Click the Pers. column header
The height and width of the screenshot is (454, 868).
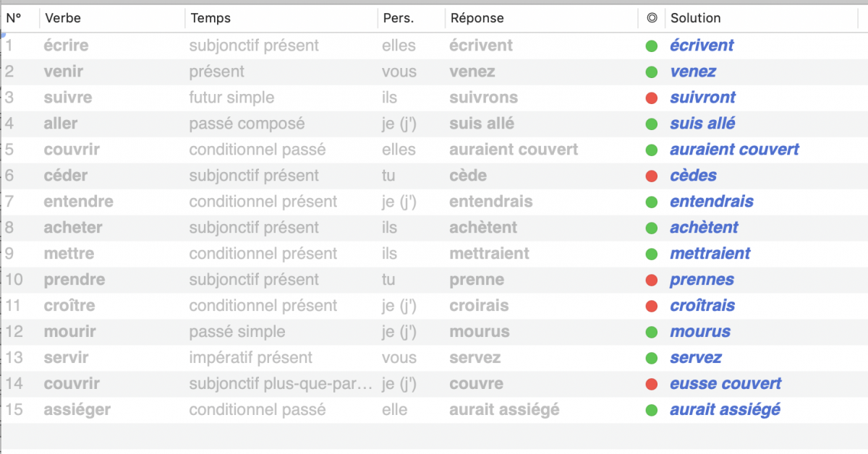pyautogui.click(x=399, y=18)
